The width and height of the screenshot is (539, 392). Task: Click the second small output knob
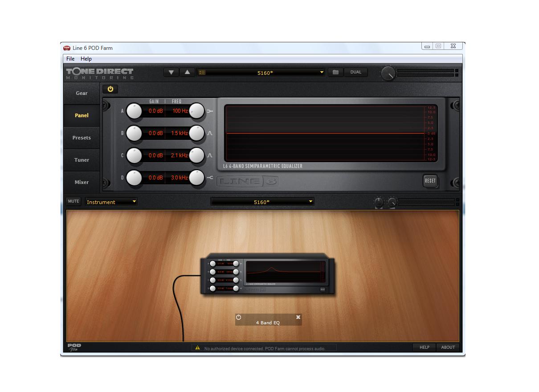pyautogui.click(x=392, y=203)
